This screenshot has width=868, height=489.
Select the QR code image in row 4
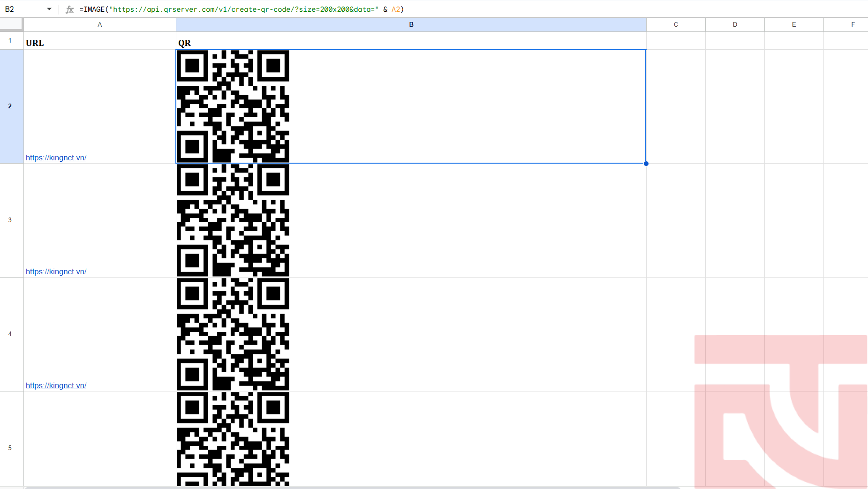coord(233,334)
